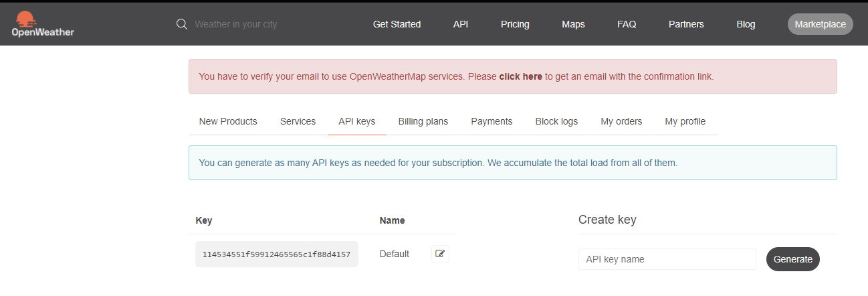This screenshot has height=296, width=868.
Task: Click the API key name input field
Action: (x=667, y=259)
